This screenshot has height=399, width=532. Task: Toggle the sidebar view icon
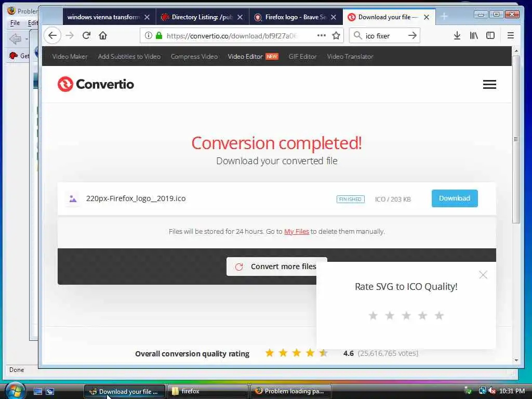point(490,35)
